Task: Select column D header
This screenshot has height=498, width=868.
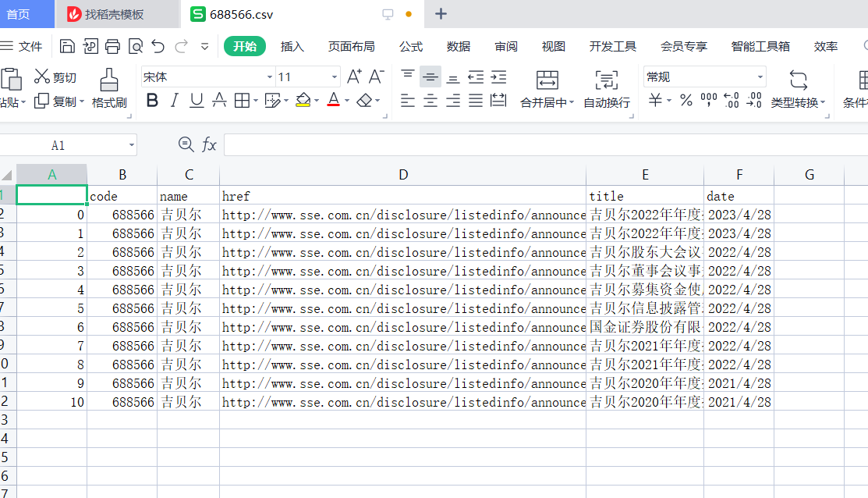Action: click(x=403, y=175)
